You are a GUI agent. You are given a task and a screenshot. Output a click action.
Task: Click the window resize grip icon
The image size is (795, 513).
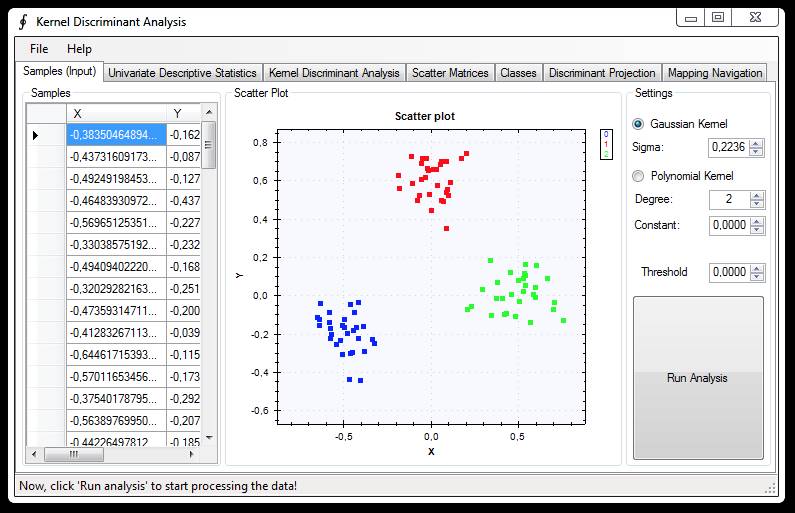tap(770, 488)
